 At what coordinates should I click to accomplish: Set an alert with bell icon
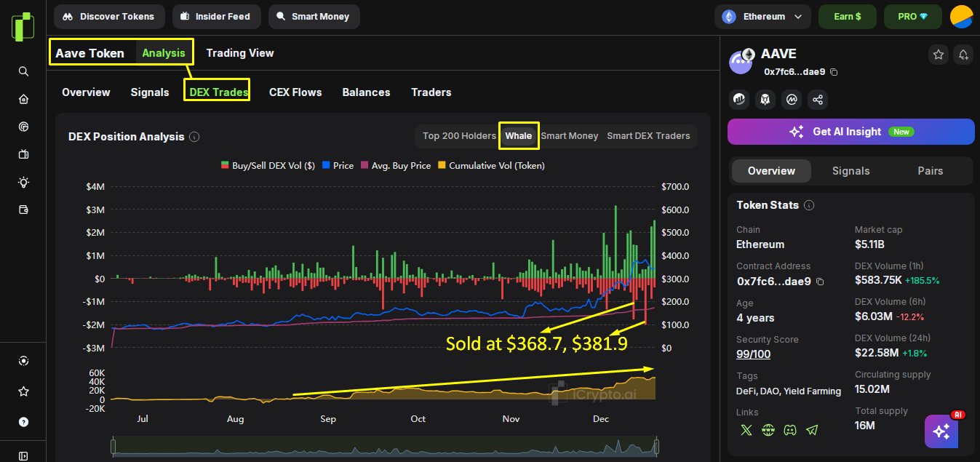point(963,55)
